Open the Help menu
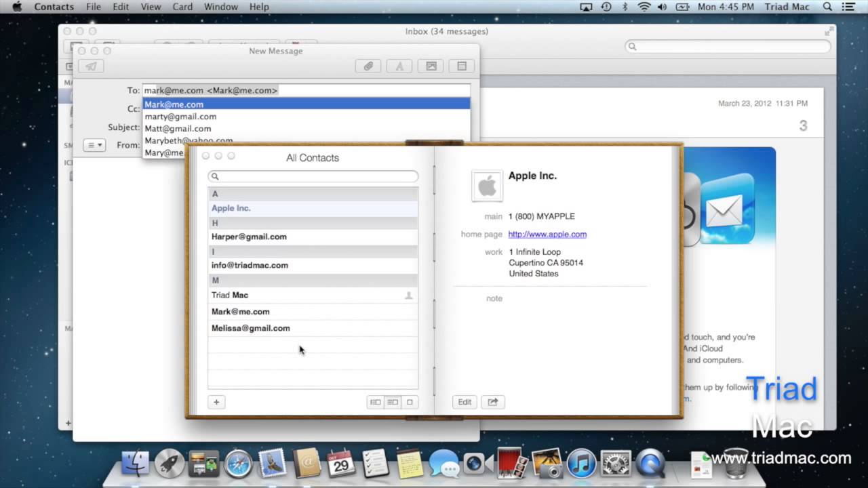This screenshot has height=488, width=868. tap(259, 7)
